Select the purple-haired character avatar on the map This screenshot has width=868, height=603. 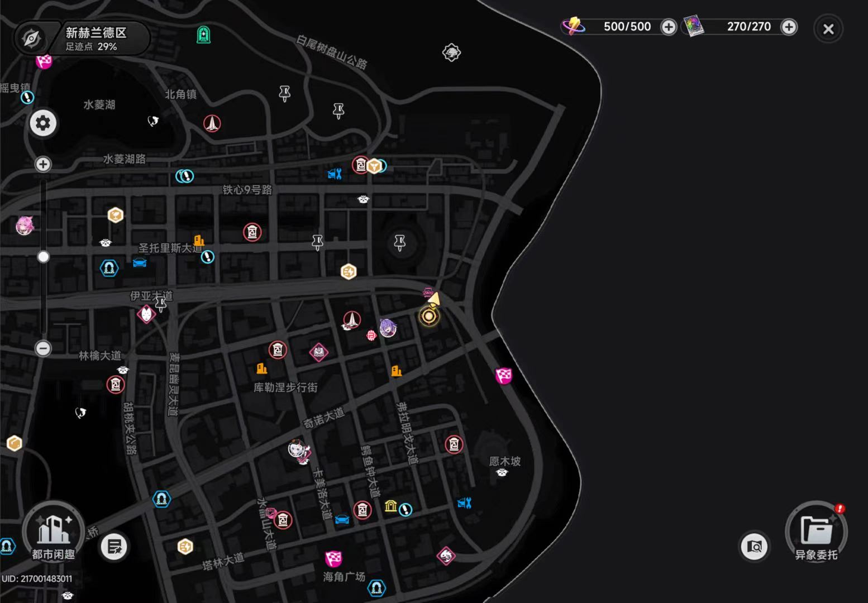coord(388,328)
